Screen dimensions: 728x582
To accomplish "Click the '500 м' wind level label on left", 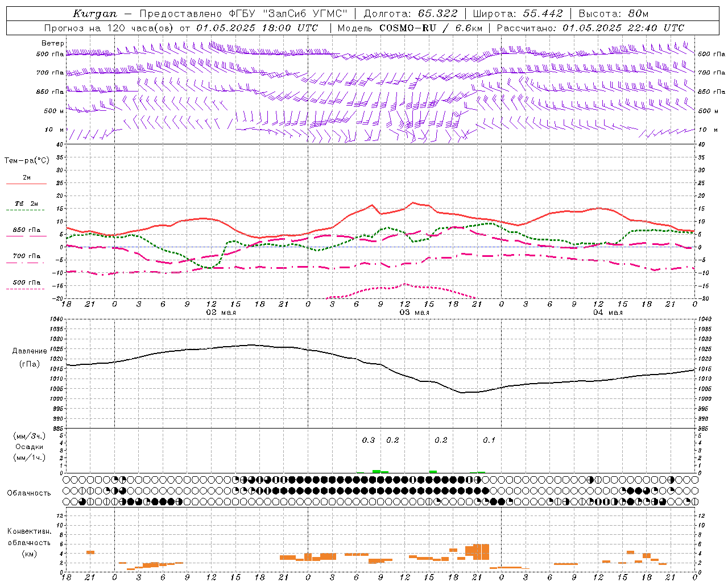I will (x=54, y=111).
